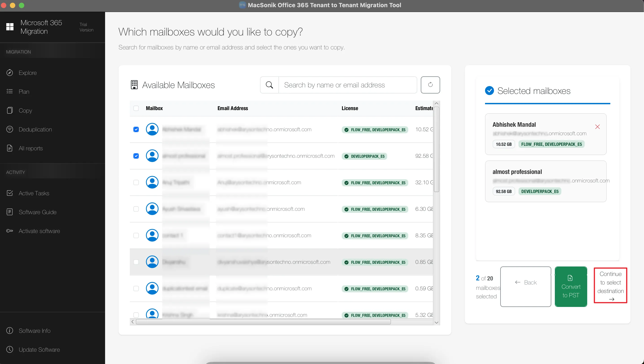Screen dimensions: 644x364
Task: Toggle the select-all mailboxes checkbox
Action: (136, 108)
